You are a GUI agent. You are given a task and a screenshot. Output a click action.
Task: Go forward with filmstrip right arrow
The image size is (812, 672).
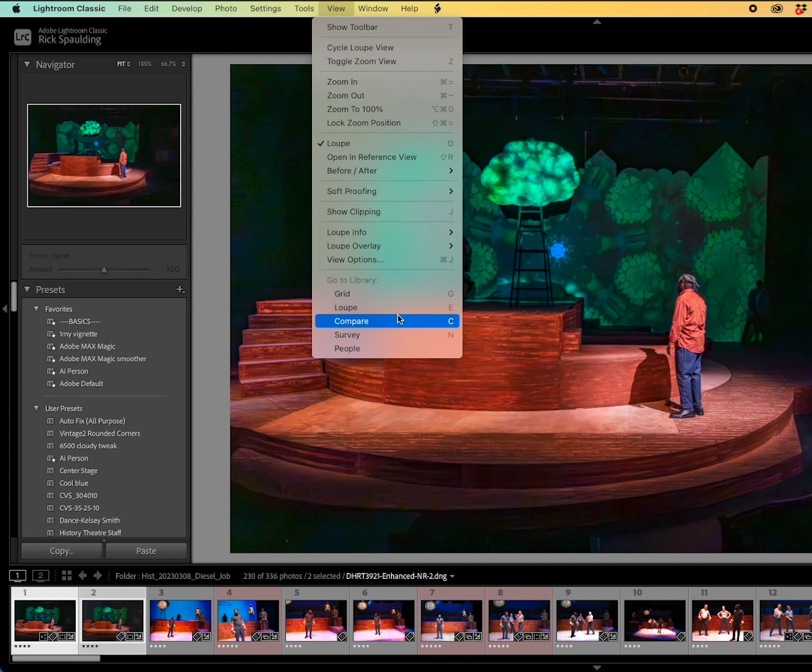click(x=98, y=576)
